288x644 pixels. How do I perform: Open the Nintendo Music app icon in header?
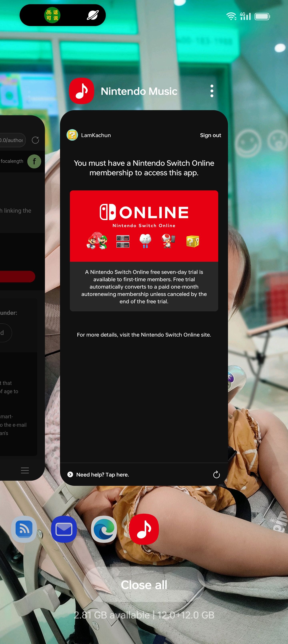pyautogui.click(x=81, y=91)
